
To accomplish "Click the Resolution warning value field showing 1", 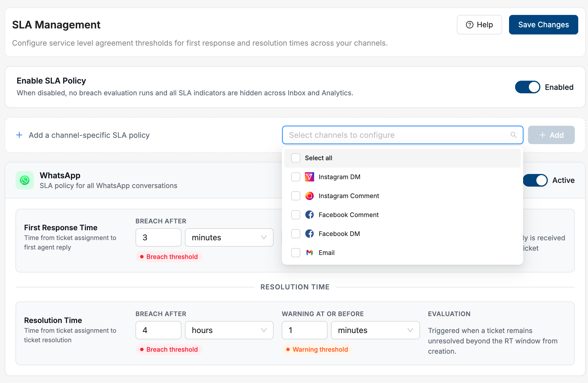I will (305, 330).
